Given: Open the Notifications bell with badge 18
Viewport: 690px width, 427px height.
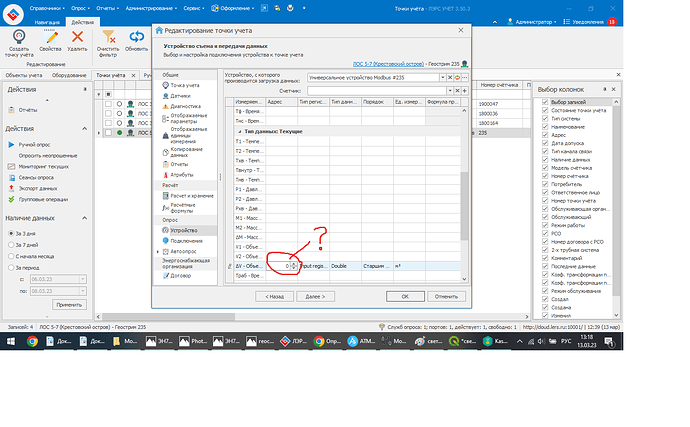Looking at the screenshot, I should (x=590, y=22).
